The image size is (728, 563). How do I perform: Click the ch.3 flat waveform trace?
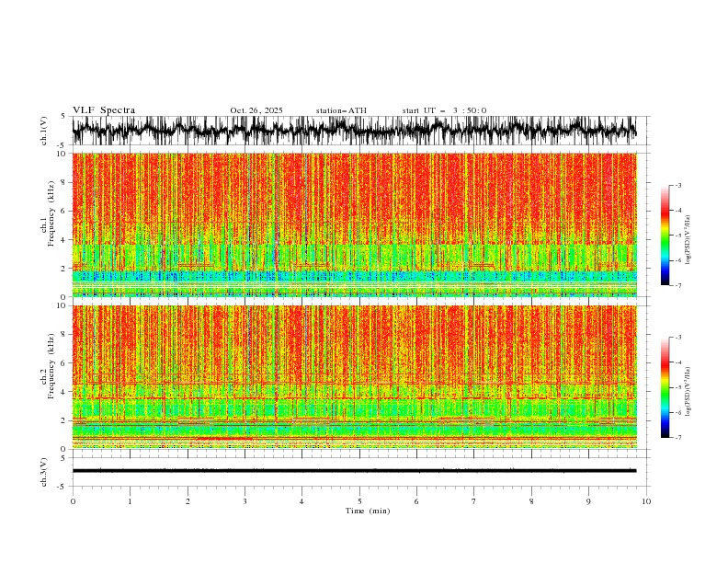[x=354, y=471]
